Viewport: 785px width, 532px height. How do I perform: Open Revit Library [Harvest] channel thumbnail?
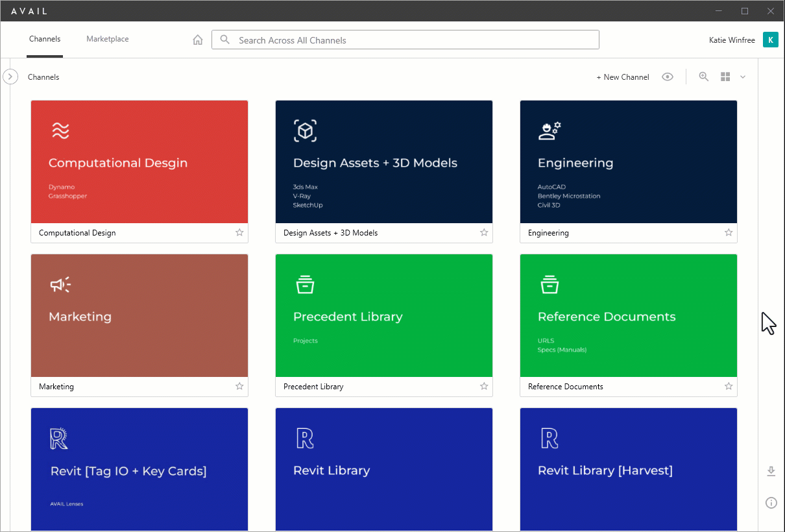629,469
